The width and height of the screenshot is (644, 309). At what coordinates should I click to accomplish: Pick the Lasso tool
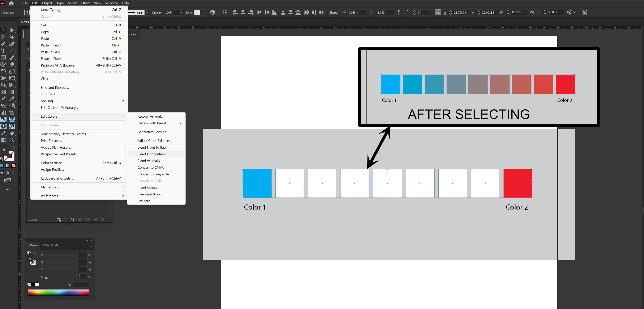(x=12, y=37)
